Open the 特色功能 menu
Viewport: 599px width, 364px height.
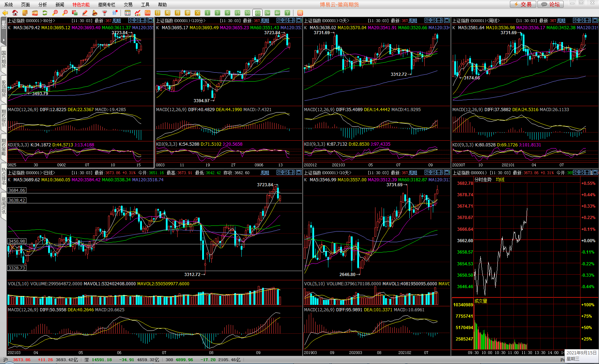81,5
